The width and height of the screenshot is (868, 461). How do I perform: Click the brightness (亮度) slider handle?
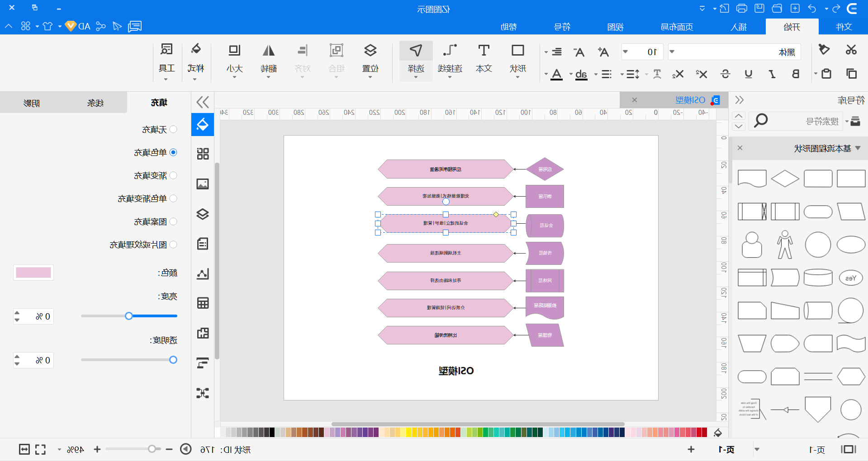pyautogui.click(x=129, y=316)
